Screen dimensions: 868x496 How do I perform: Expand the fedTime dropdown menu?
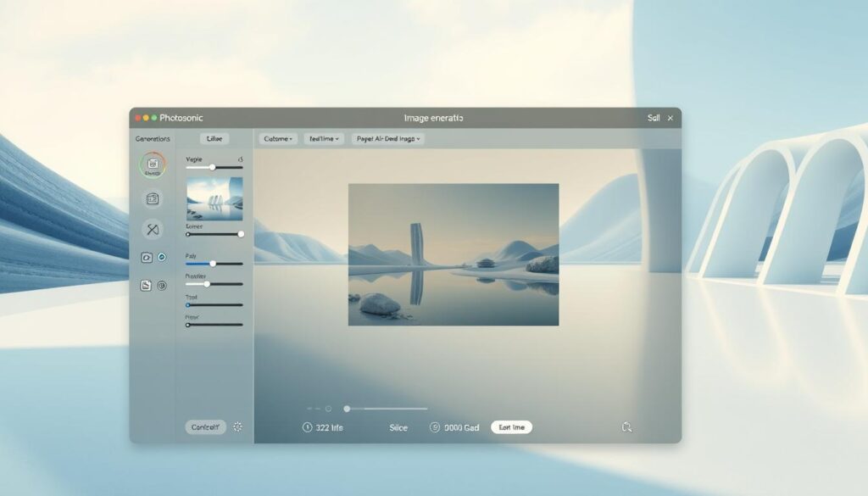tap(324, 138)
